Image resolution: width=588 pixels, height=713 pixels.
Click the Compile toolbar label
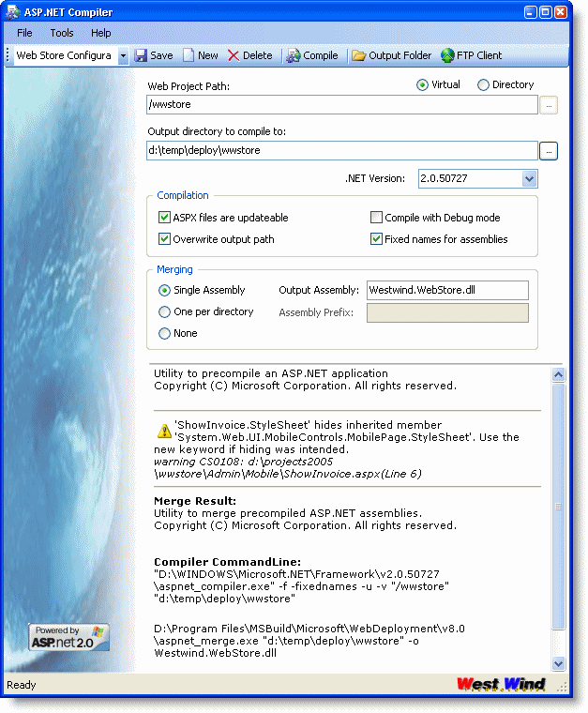(321, 55)
